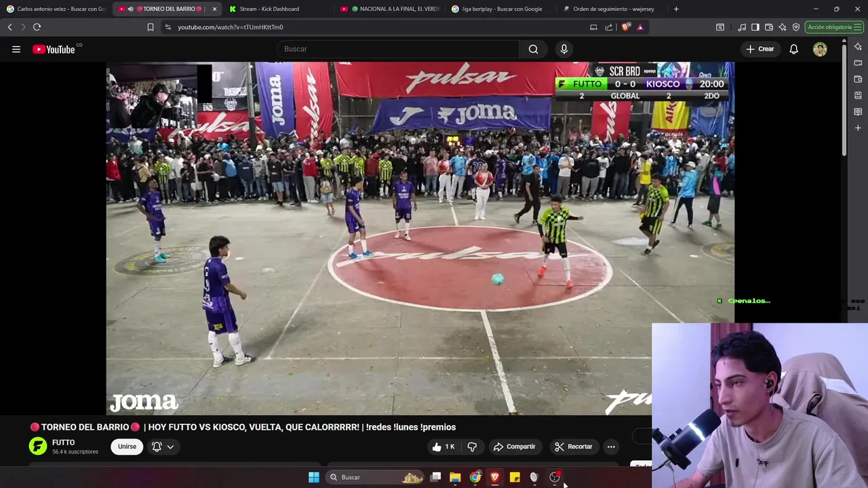Open the YouTube account avatar menu
The image size is (868, 488).
click(x=820, y=49)
